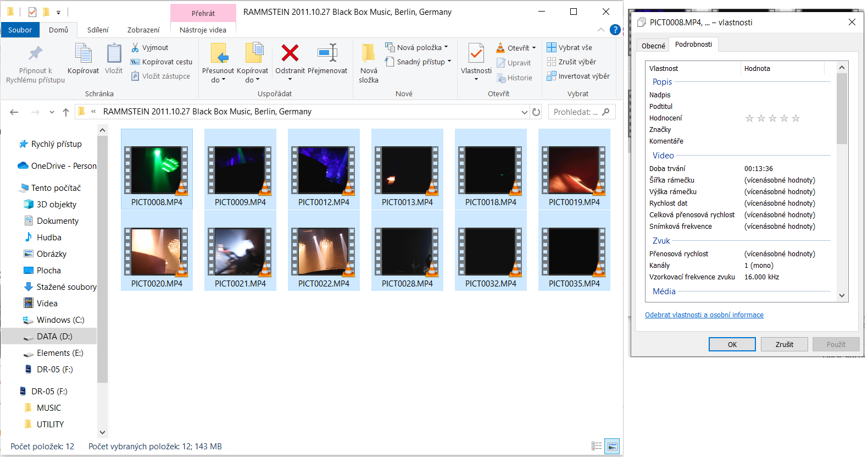This screenshot has height=457, width=868.
Task: Click Upravit edit button
Action: [x=514, y=63]
